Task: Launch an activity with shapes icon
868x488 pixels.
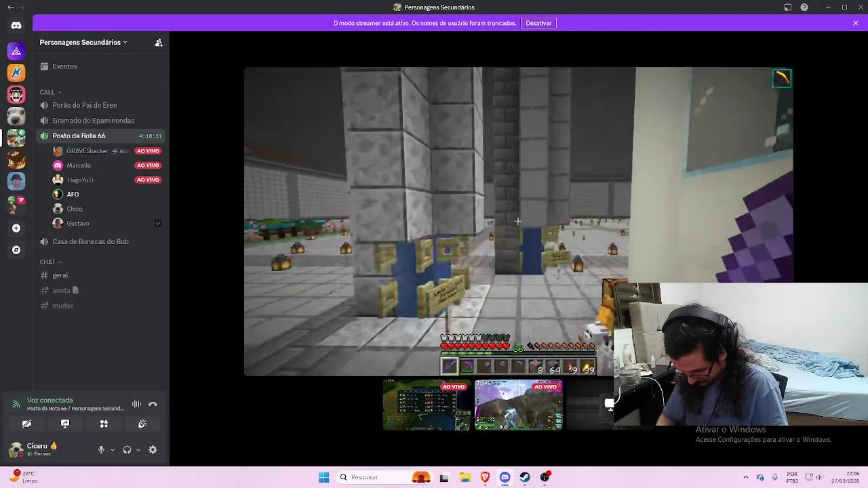Action: [104, 424]
